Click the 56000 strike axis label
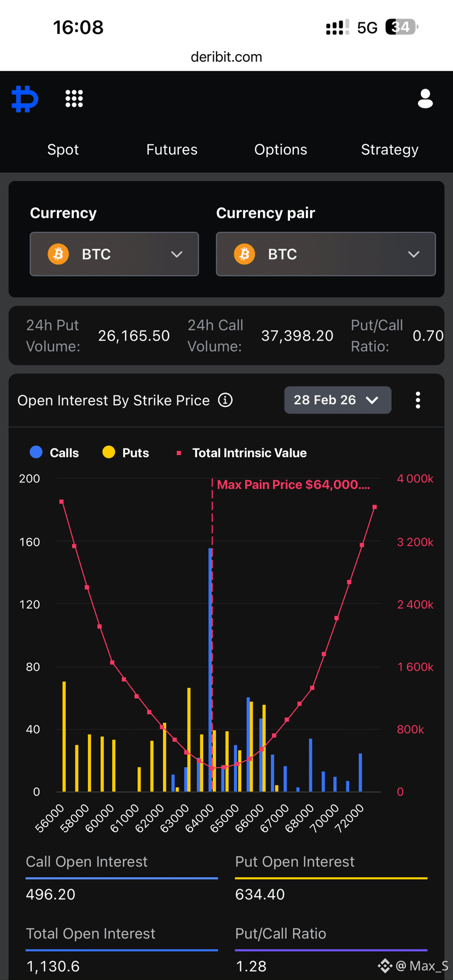The height and width of the screenshot is (980, 453). [49, 819]
